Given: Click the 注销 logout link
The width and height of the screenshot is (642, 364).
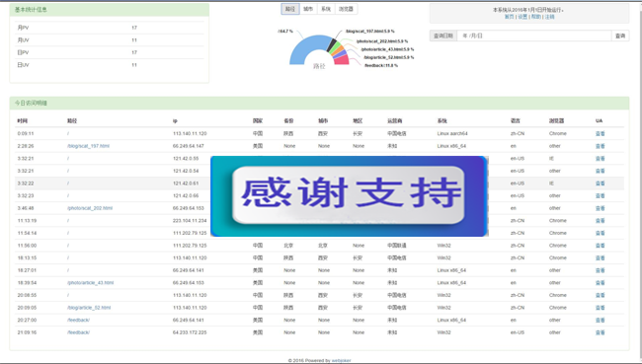Looking at the screenshot, I should point(549,17).
